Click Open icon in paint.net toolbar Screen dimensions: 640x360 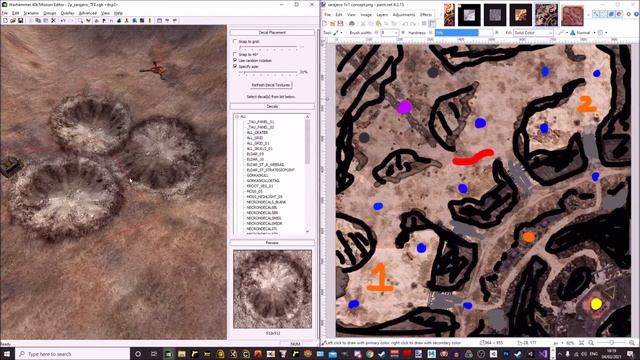(x=332, y=24)
